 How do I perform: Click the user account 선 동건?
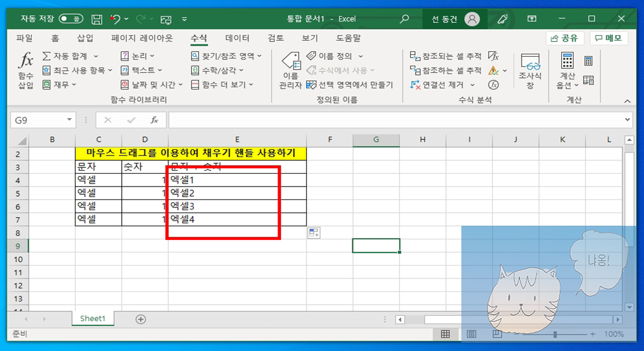[455, 19]
